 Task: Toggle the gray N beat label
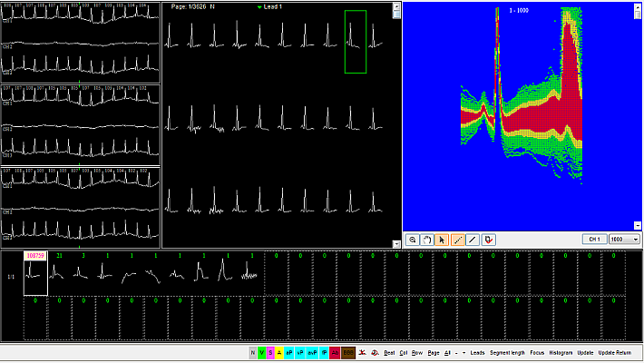253,352
